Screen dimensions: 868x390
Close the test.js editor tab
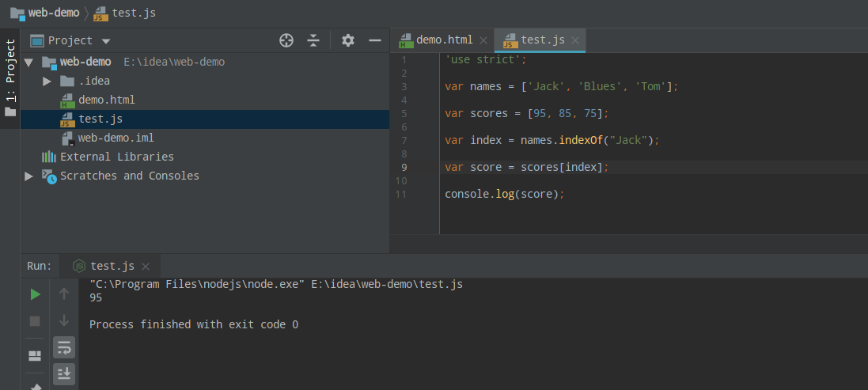[x=575, y=40]
